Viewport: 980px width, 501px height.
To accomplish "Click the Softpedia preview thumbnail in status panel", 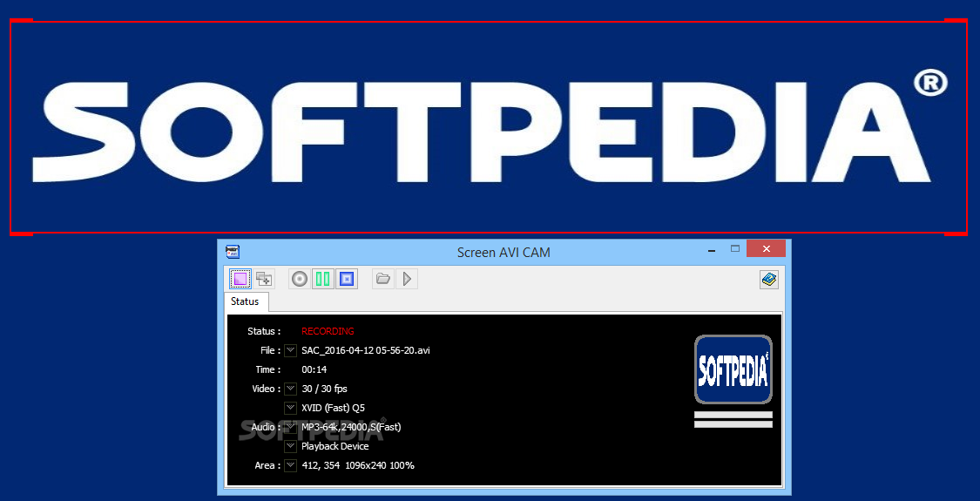I will pyautogui.click(x=733, y=369).
